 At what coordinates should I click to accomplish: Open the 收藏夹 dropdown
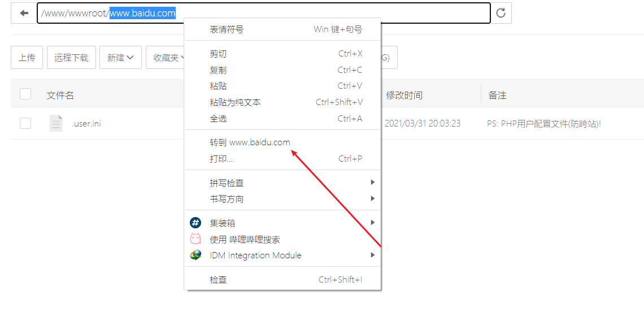(x=166, y=58)
